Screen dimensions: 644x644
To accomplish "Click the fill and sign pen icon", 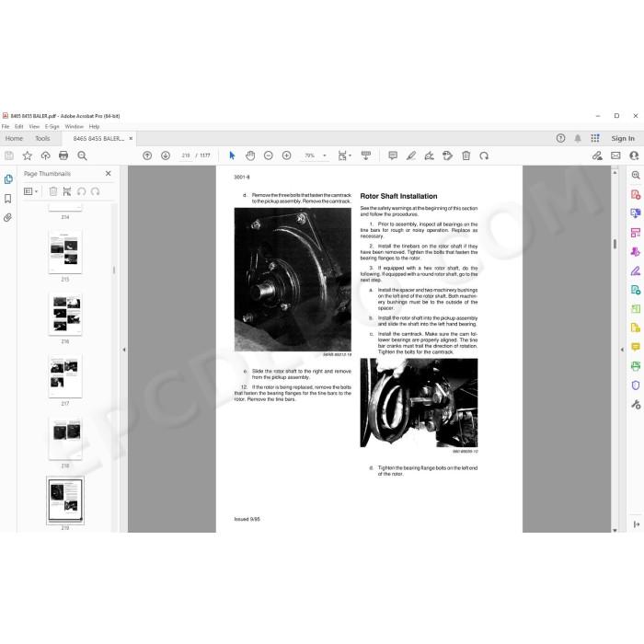I will coord(597,155).
